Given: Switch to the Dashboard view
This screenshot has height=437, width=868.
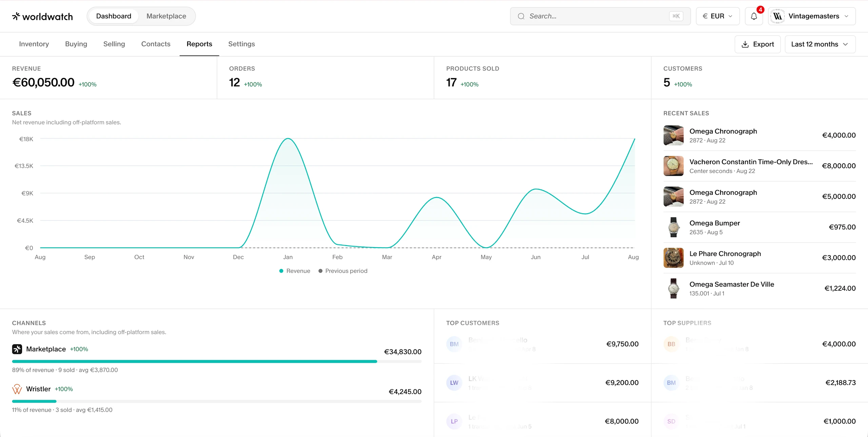Looking at the screenshot, I should [114, 16].
